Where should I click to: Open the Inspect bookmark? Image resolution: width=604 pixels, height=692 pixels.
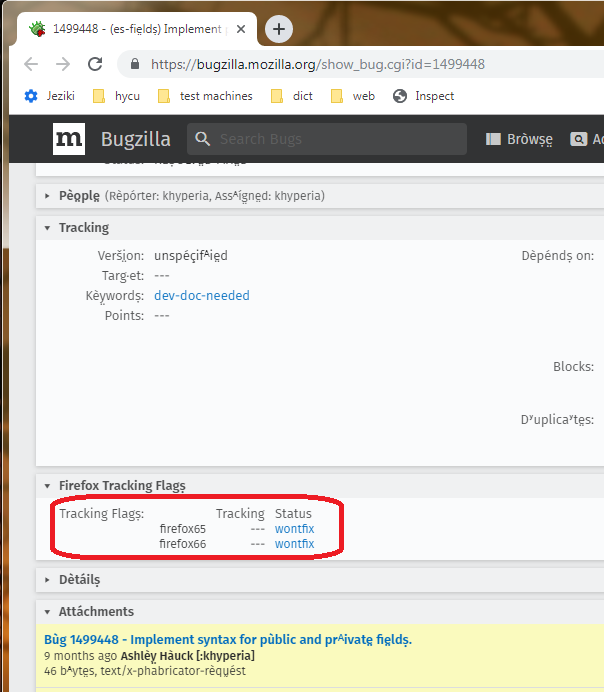424,96
